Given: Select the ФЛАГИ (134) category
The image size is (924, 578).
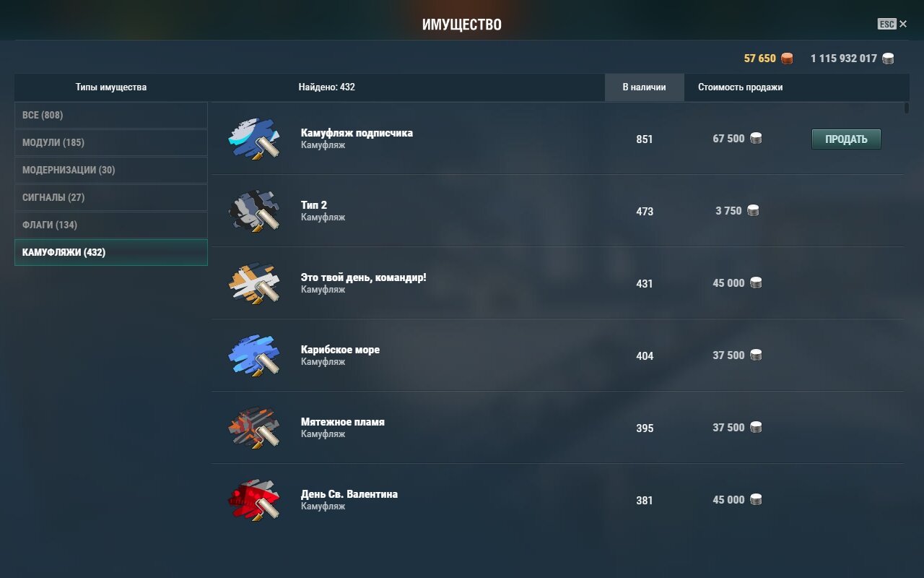Looking at the screenshot, I should coord(111,225).
